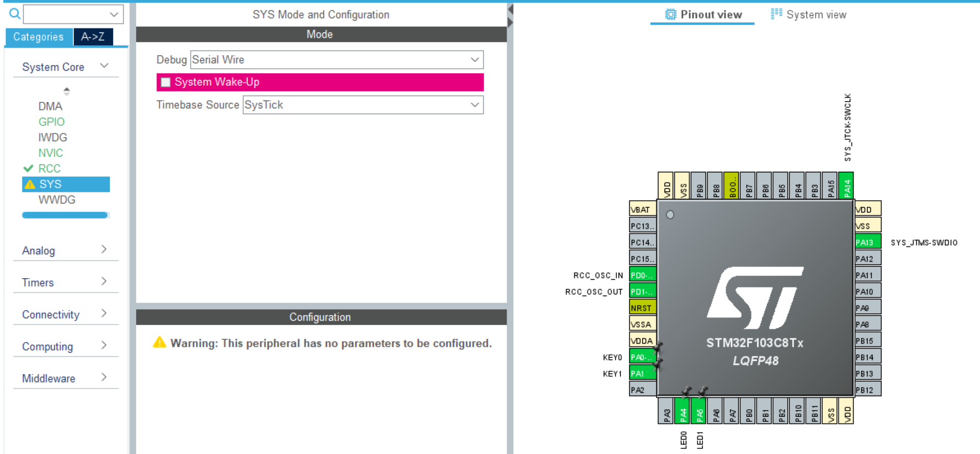Click the warning icon beside SYS
This screenshot has height=454, width=980.
[30, 184]
